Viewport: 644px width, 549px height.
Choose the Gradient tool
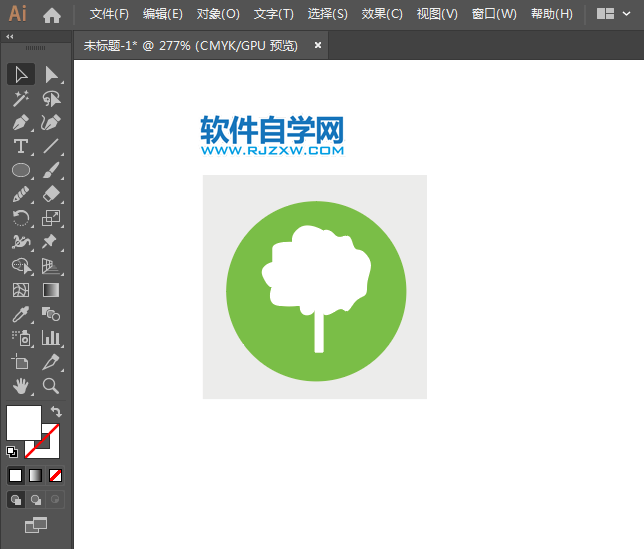pyautogui.click(x=50, y=290)
